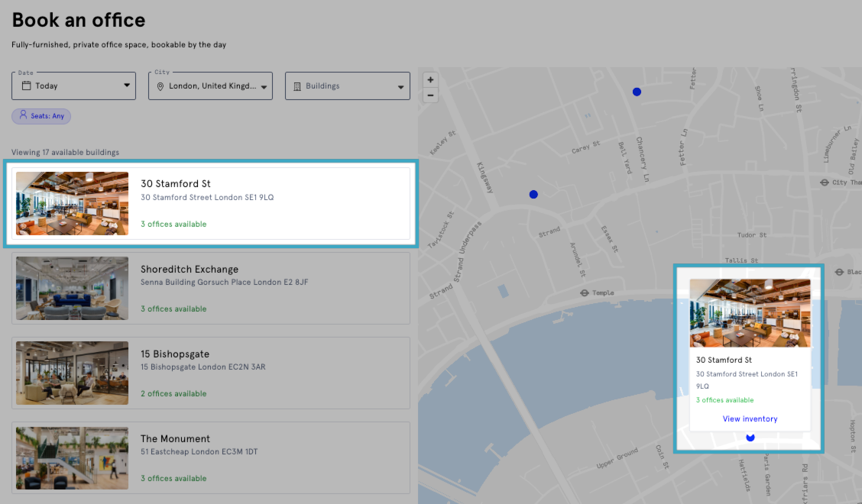
Task: Expand the City dropdown for London
Action: 210,86
